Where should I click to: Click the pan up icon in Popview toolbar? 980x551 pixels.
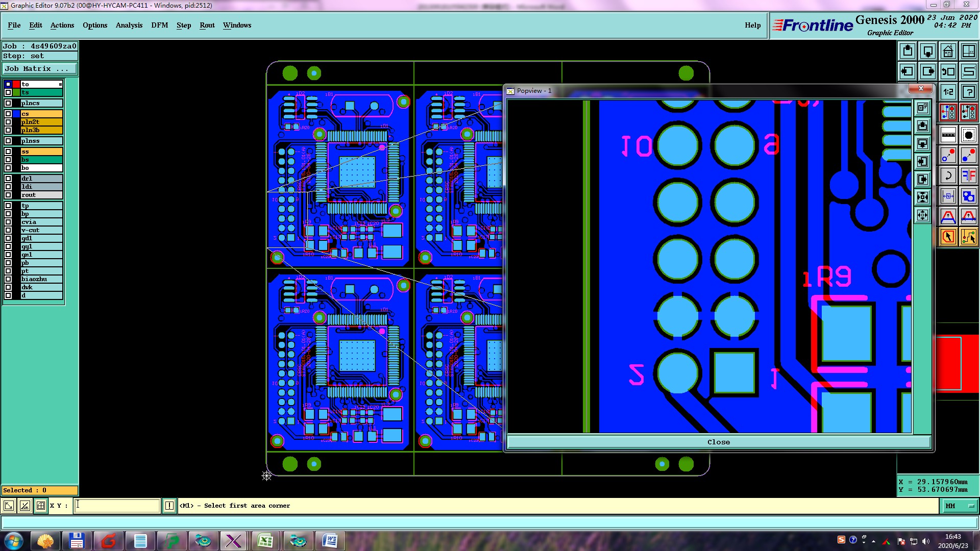coord(922,126)
